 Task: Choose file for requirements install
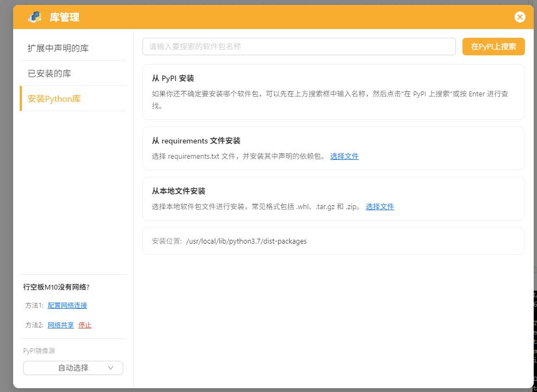point(344,157)
